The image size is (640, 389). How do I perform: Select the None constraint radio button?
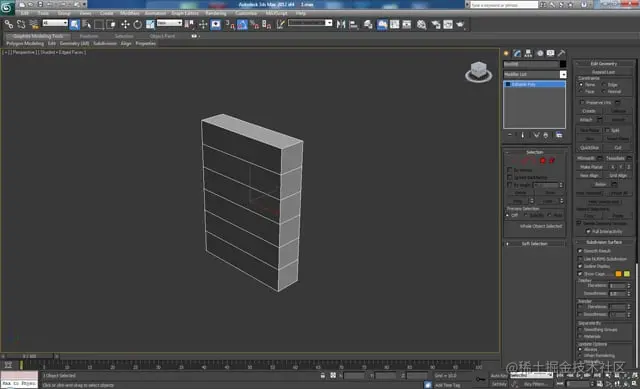click(581, 84)
